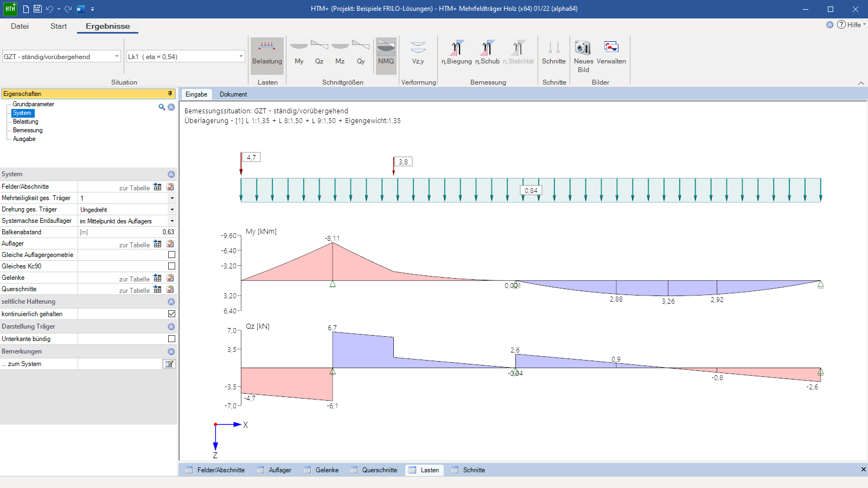Open the Schnitte bottom tab
The image size is (868, 488).
(468, 470)
